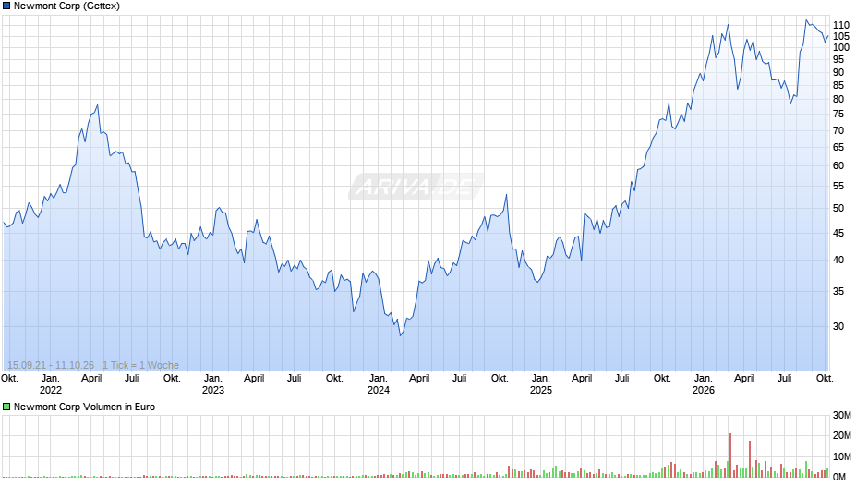Click the 65 price axis label
Viewport: 868px width, 486px height.
click(838, 148)
